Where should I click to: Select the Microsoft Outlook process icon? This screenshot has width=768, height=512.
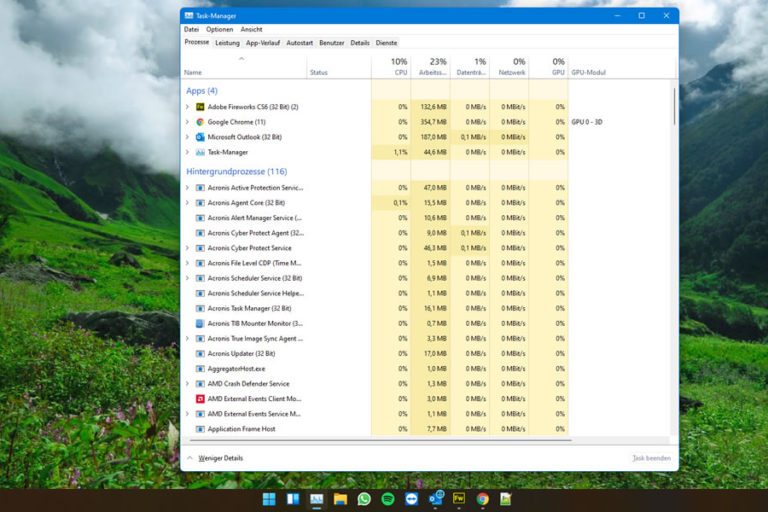tap(200, 137)
